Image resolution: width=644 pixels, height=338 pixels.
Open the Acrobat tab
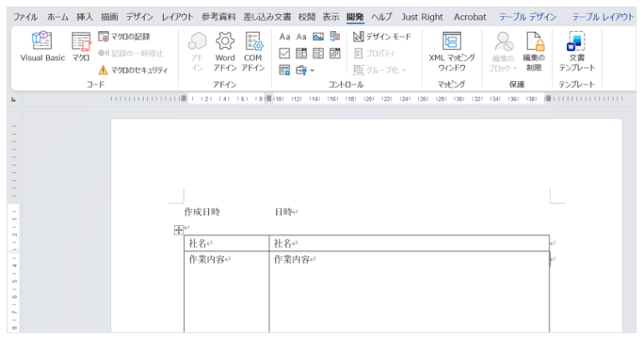click(x=470, y=17)
